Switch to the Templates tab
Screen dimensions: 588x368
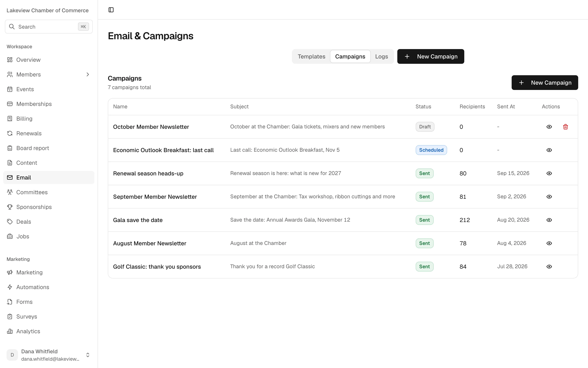coord(311,56)
